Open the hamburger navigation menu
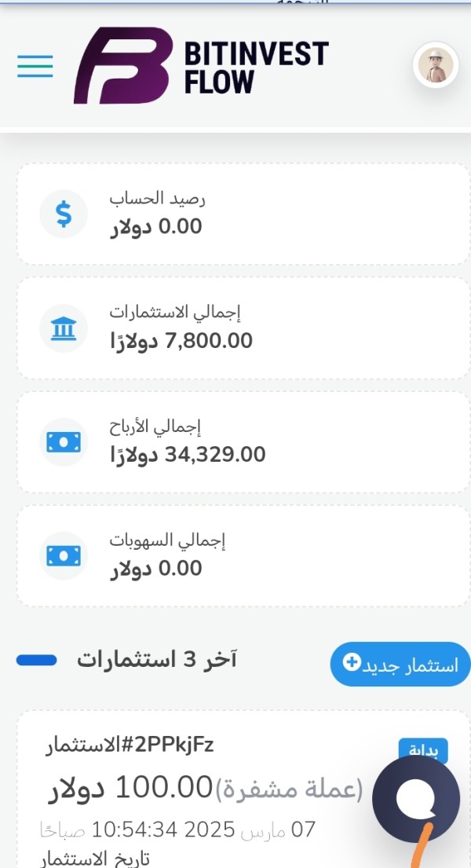Viewport: 471px width, 868px height. click(35, 66)
